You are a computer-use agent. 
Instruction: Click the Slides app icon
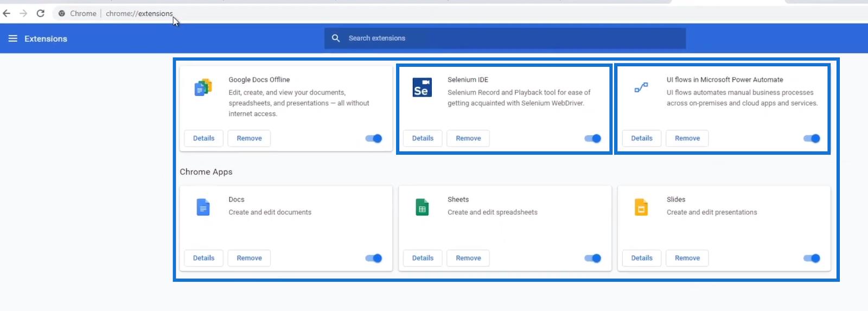click(641, 207)
